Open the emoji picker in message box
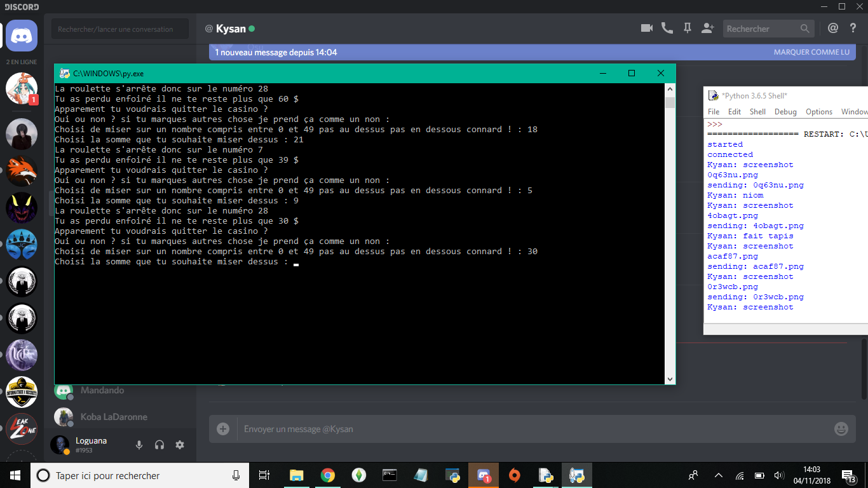The width and height of the screenshot is (868, 488). coord(841,429)
